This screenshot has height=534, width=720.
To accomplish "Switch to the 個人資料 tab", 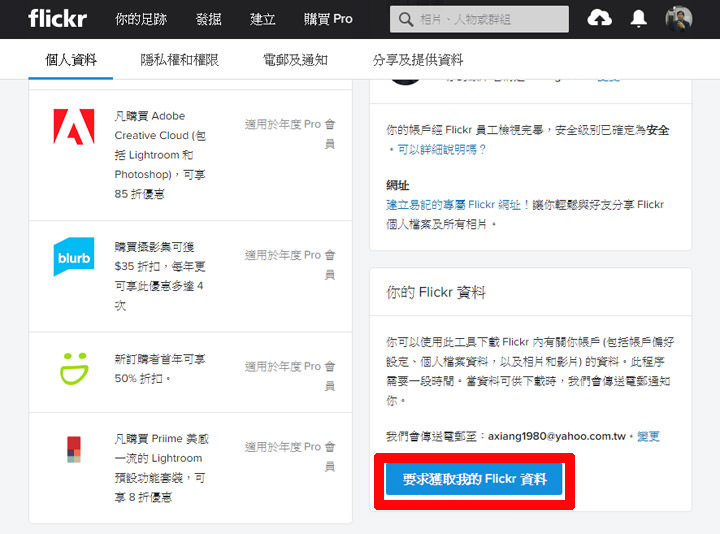I will pos(71,60).
